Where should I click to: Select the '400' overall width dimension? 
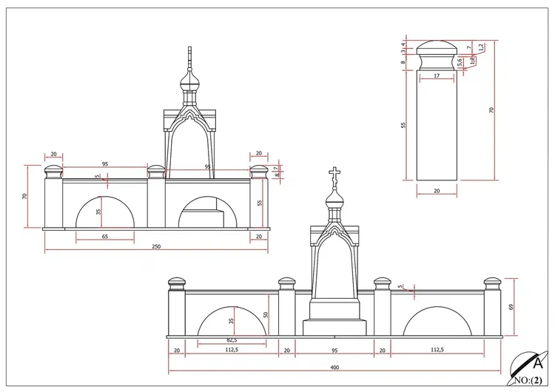pyautogui.click(x=334, y=367)
